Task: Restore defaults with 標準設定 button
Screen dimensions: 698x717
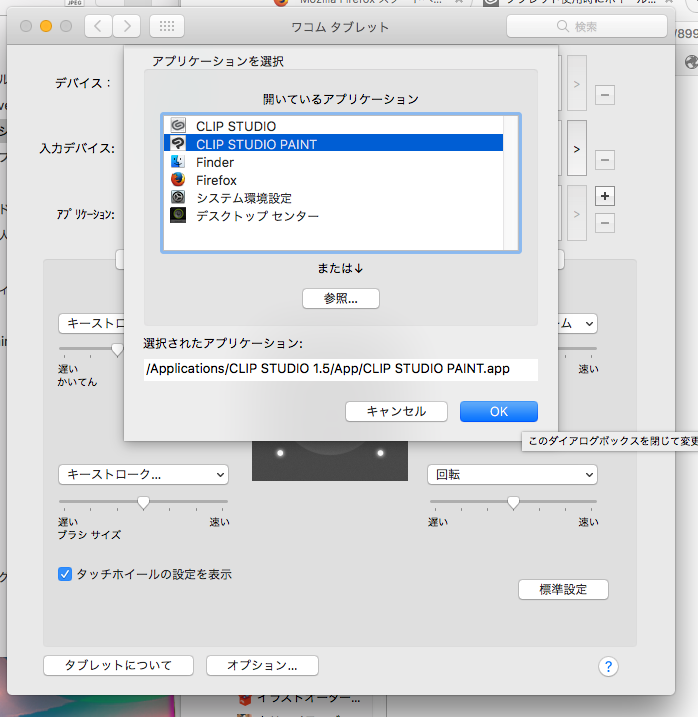Action: tap(563, 590)
